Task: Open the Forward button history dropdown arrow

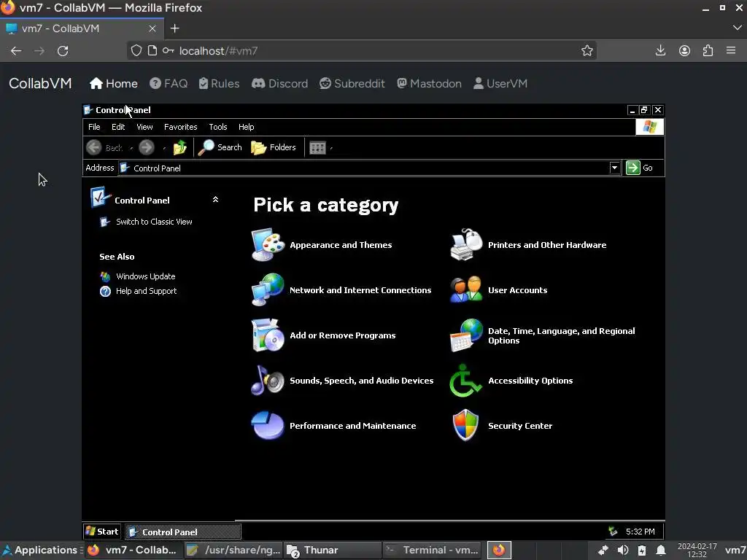Action: 164,148
